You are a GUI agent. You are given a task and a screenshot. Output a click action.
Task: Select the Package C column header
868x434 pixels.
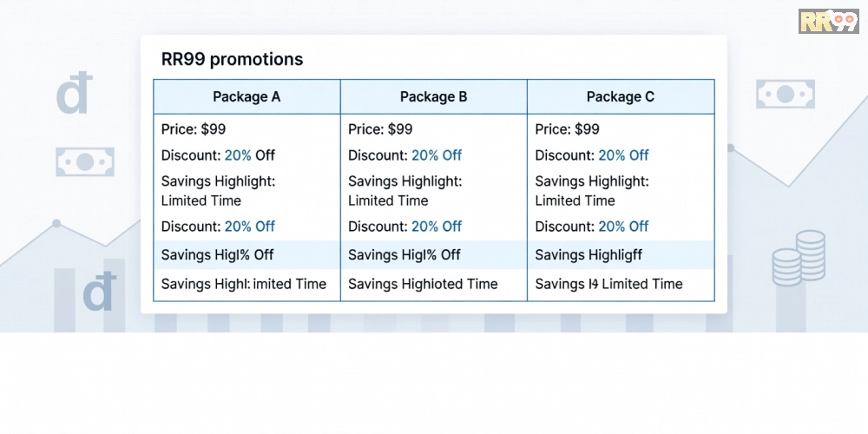coord(621,97)
